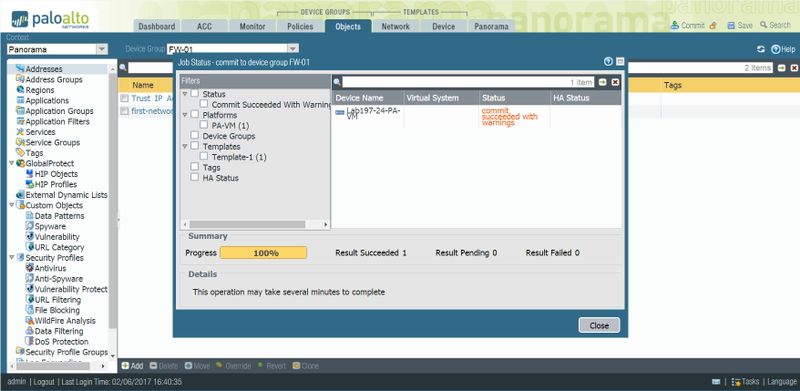
Task: Open the Device Group FW-01 dropdown
Action: pos(293,49)
